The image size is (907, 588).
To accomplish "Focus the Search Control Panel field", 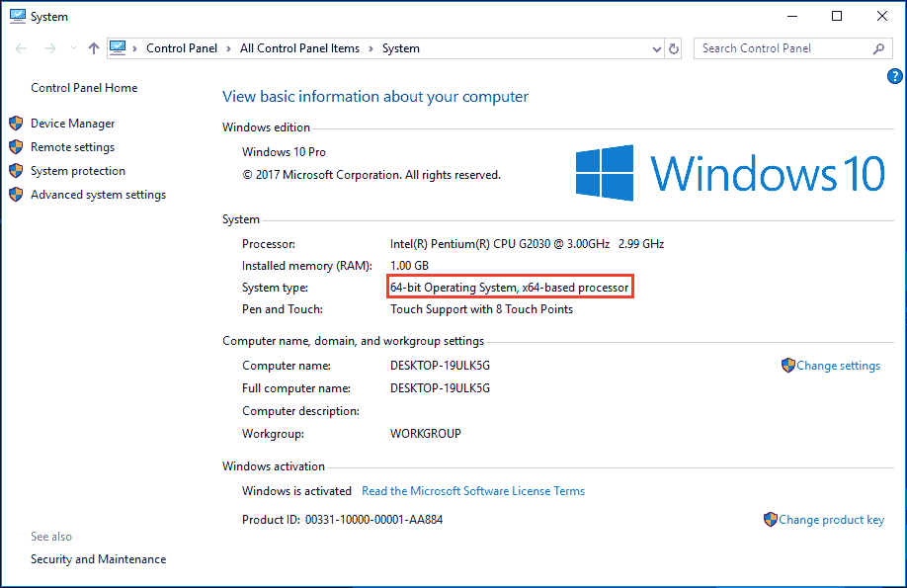I will (793, 48).
